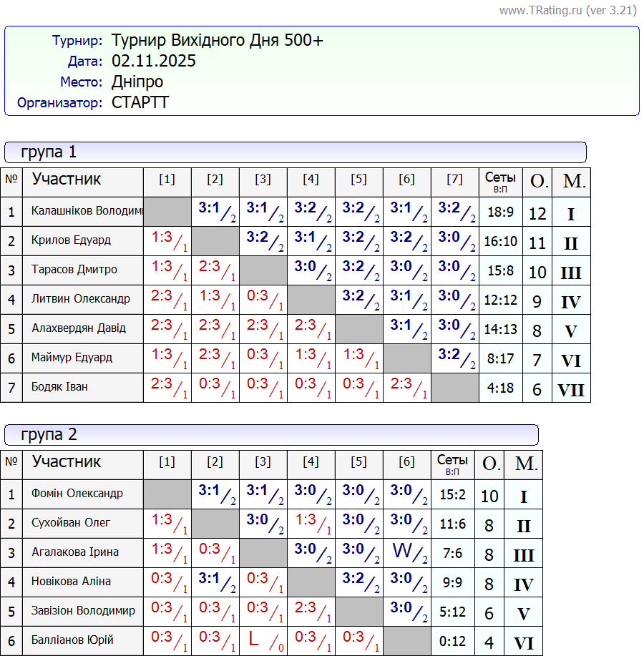Click the [7] column header in group 1

[x=454, y=180]
